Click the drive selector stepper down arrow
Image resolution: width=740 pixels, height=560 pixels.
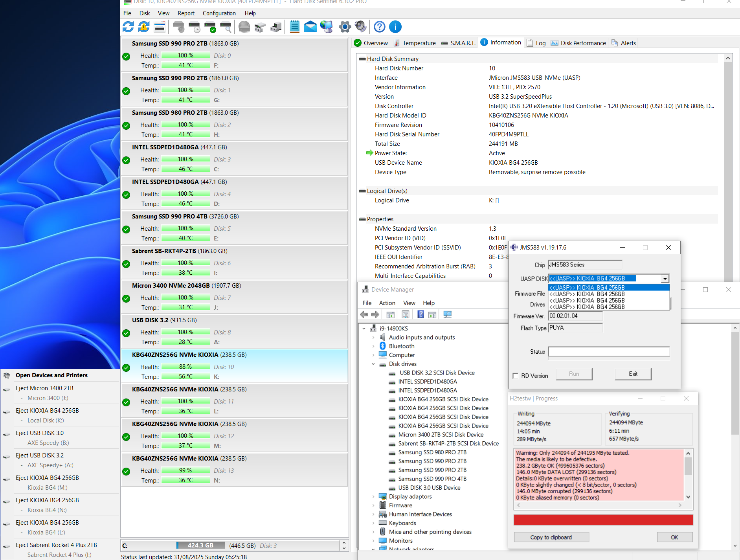point(344,548)
